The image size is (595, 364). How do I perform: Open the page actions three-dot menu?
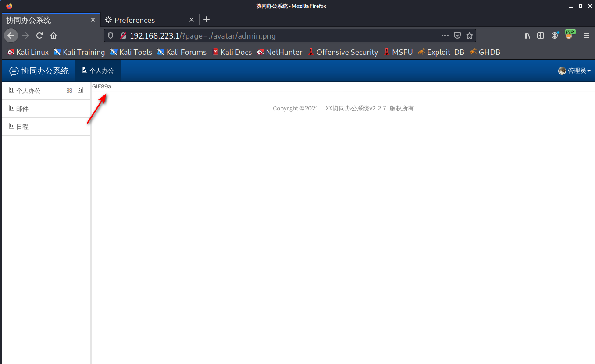pos(445,35)
